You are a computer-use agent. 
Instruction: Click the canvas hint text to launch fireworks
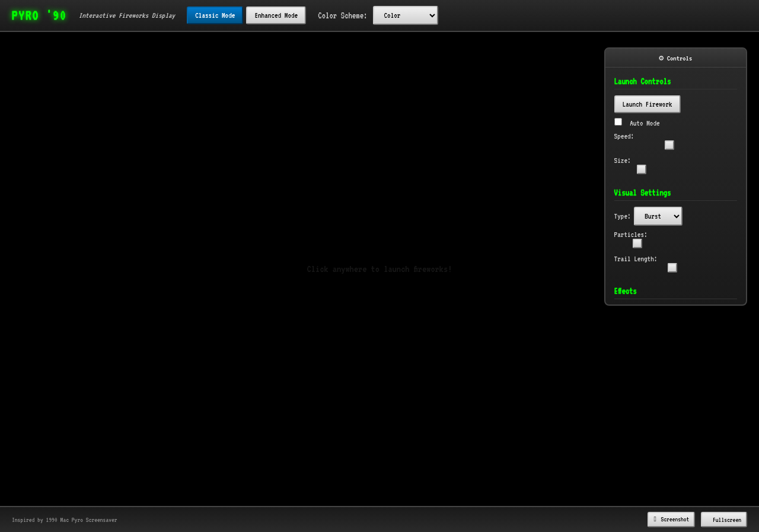point(379,269)
